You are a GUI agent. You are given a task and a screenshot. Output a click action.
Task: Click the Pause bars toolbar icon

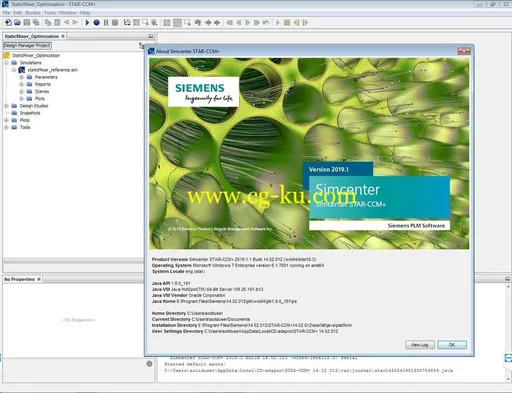[x=106, y=22]
